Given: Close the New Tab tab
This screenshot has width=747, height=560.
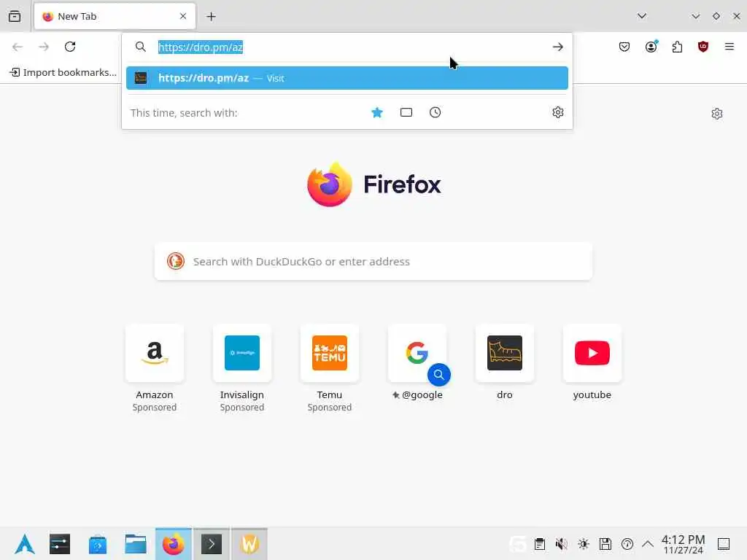Looking at the screenshot, I should pos(183,16).
